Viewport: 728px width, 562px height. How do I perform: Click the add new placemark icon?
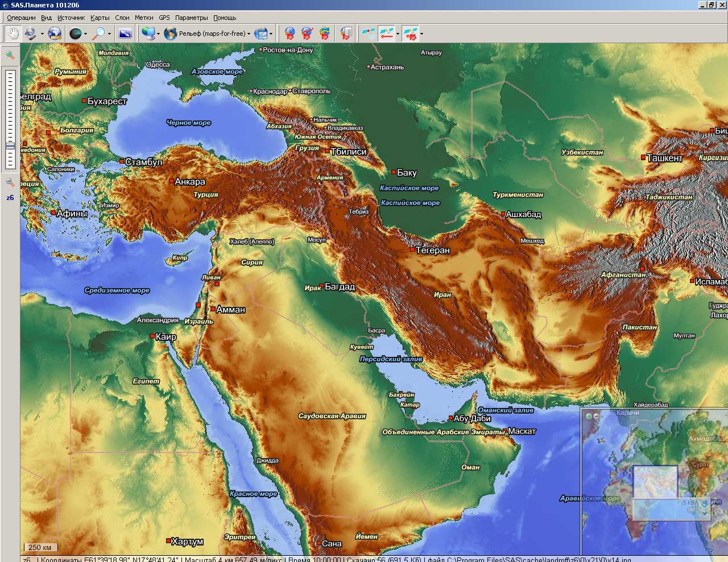(x=289, y=34)
